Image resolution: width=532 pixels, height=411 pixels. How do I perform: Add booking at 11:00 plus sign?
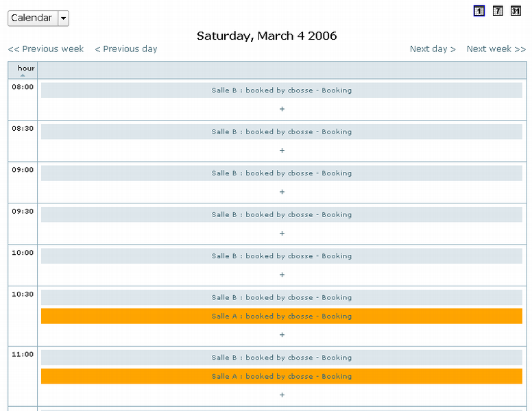coord(282,395)
